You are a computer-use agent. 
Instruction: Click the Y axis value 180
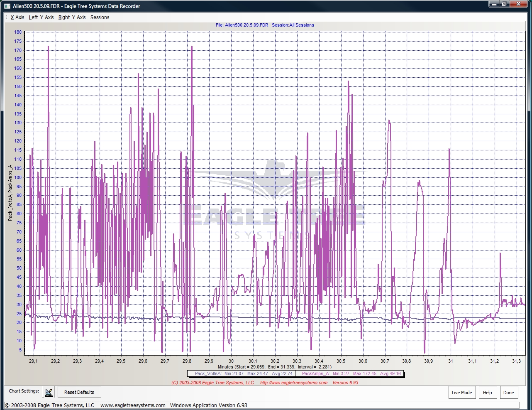click(x=18, y=32)
